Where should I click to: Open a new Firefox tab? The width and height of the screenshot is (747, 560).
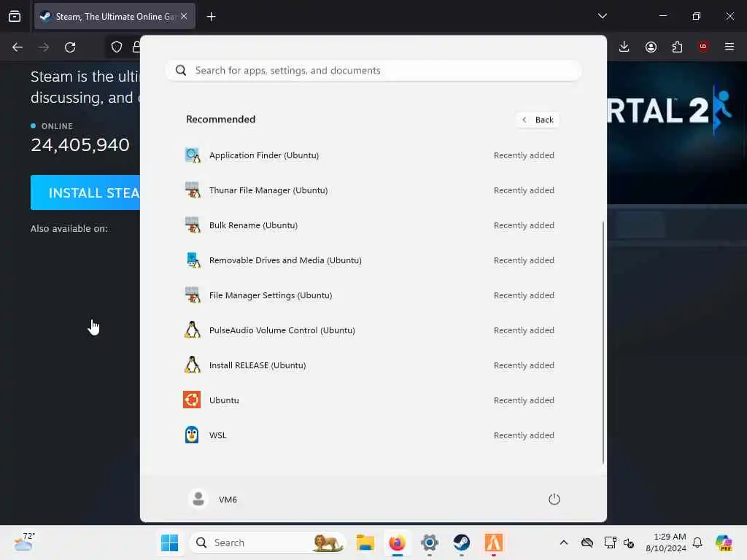pyautogui.click(x=211, y=17)
